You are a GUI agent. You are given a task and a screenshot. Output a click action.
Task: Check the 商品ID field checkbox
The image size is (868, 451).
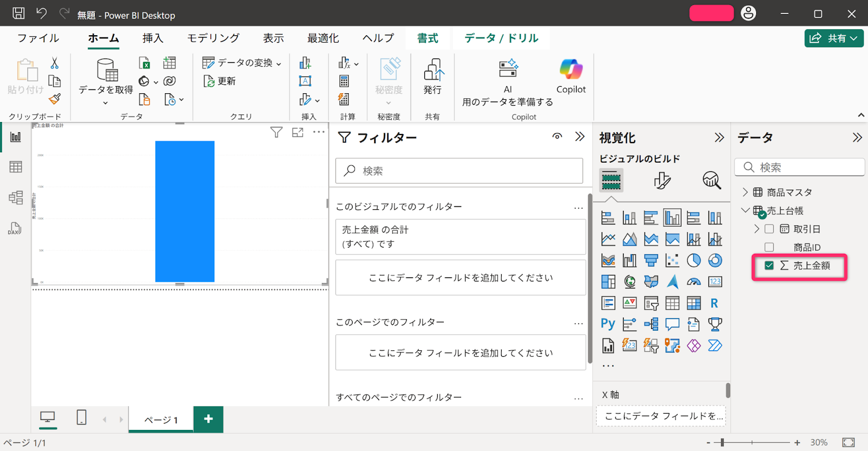coord(769,247)
